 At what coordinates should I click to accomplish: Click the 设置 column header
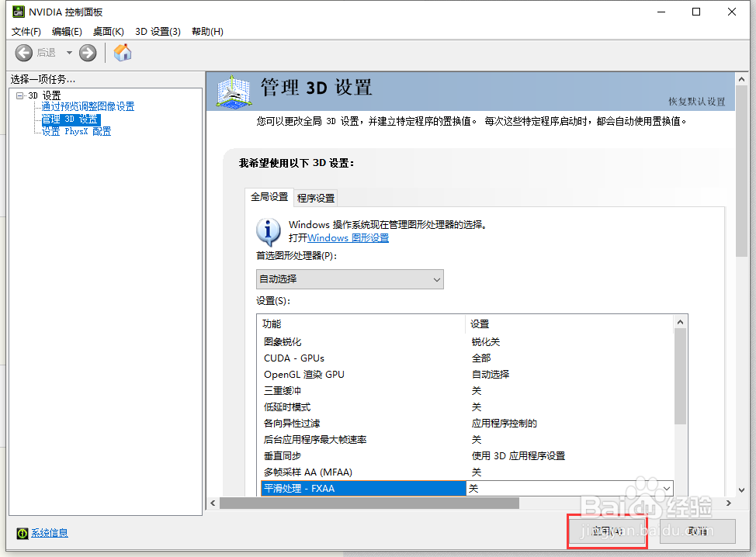[569, 323]
